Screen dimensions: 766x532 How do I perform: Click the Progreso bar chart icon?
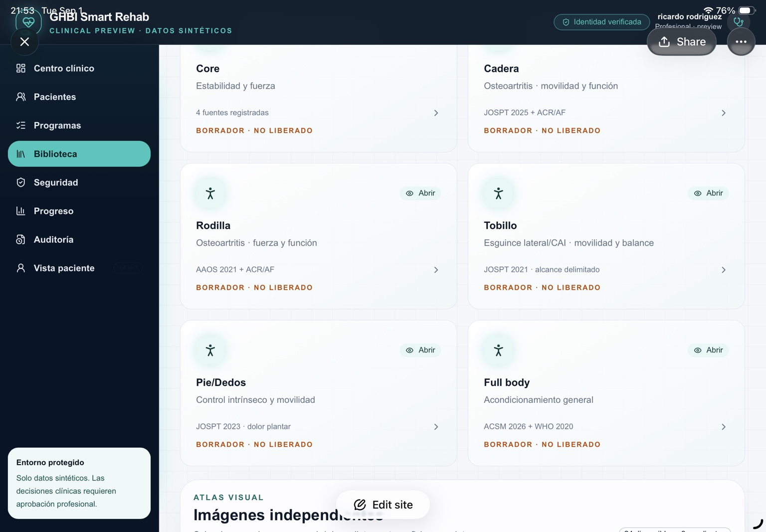coord(20,211)
